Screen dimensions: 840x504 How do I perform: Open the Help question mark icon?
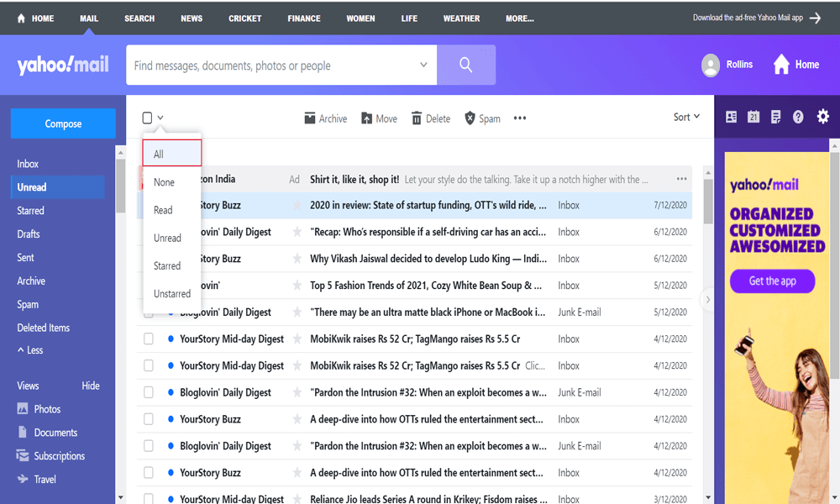coord(797,117)
